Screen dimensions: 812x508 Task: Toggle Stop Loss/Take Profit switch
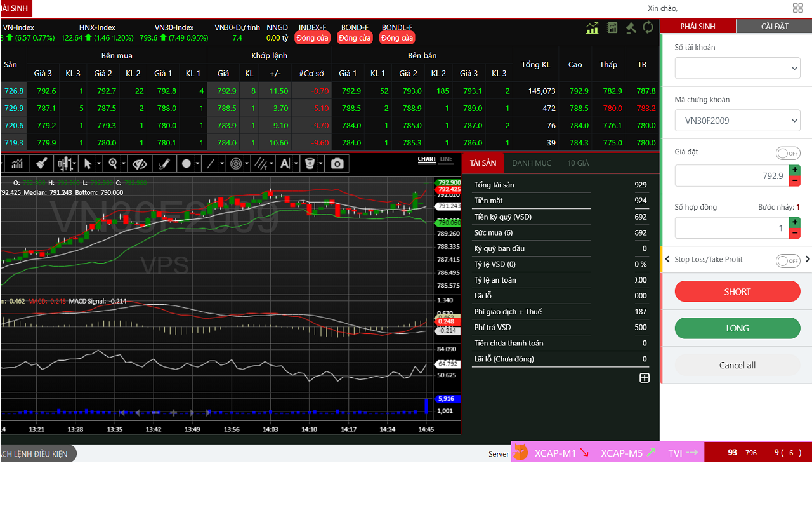[x=788, y=260]
